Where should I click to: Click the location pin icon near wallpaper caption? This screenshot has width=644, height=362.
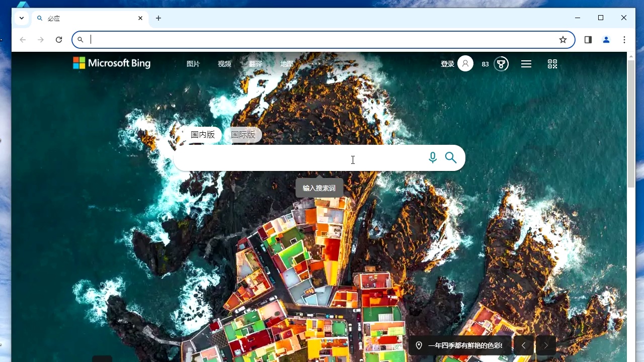tap(419, 345)
